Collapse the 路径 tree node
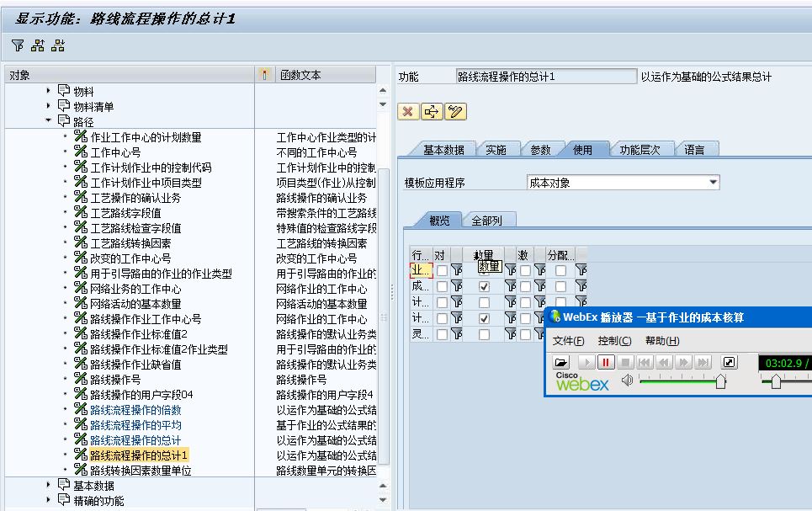Viewport: 812px width, 511px height. pyautogui.click(x=49, y=122)
